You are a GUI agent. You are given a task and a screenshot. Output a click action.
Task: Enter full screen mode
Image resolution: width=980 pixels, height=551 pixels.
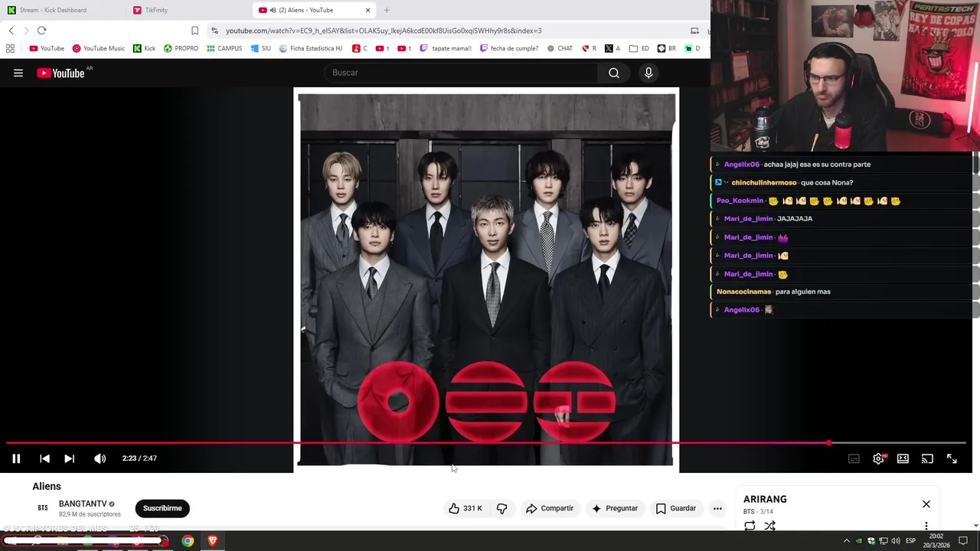tap(952, 458)
